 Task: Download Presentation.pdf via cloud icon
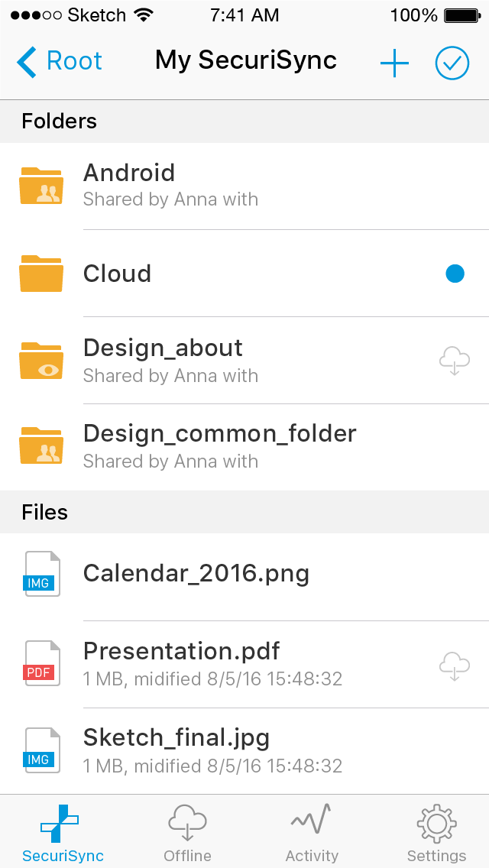point(455,666)
